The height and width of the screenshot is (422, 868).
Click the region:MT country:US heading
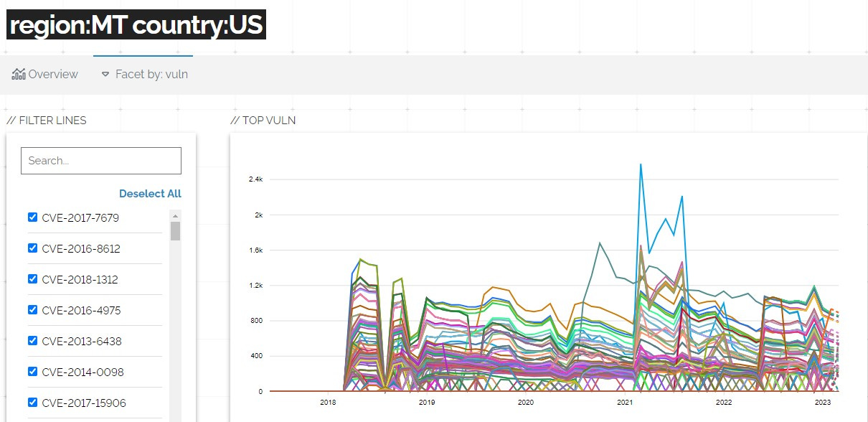pos(136,25)
